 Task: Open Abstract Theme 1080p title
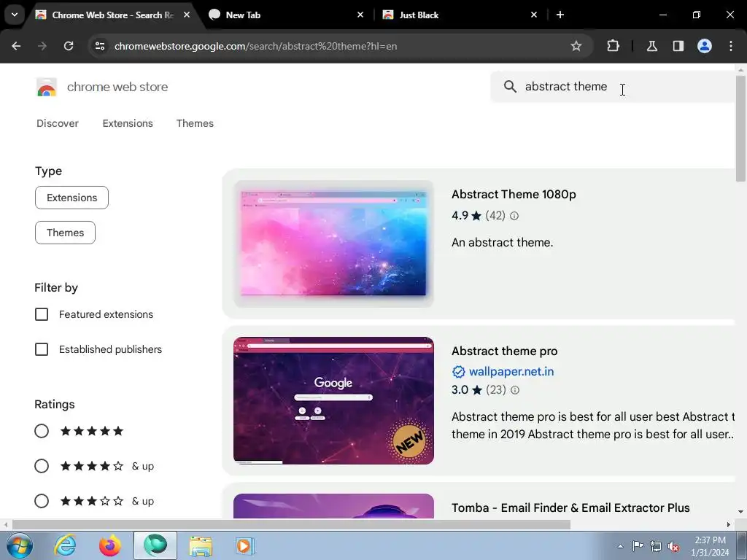pos(514,194)
